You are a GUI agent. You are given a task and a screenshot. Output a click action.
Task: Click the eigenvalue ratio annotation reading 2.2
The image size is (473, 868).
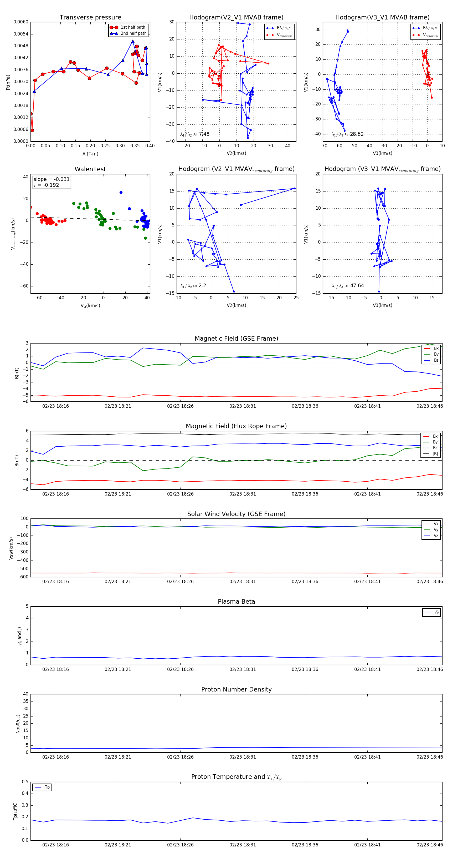pyautogui.click(x=193, y=286)
